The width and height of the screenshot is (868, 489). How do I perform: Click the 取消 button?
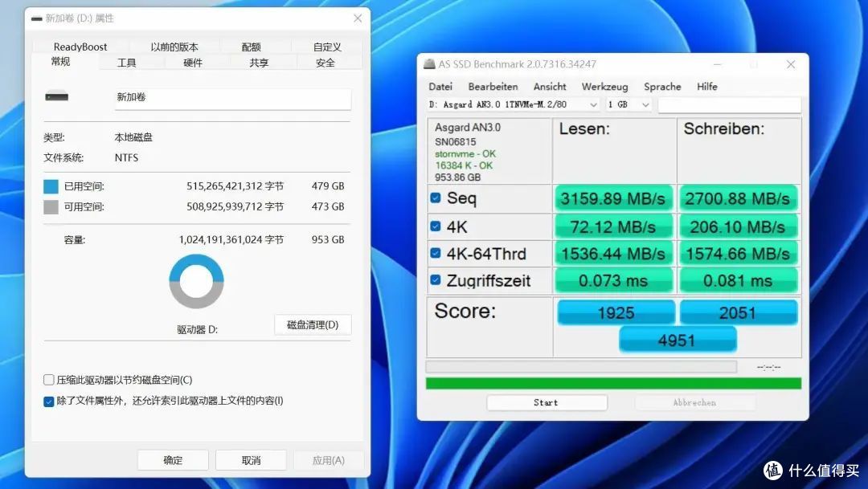coord(251,460)
